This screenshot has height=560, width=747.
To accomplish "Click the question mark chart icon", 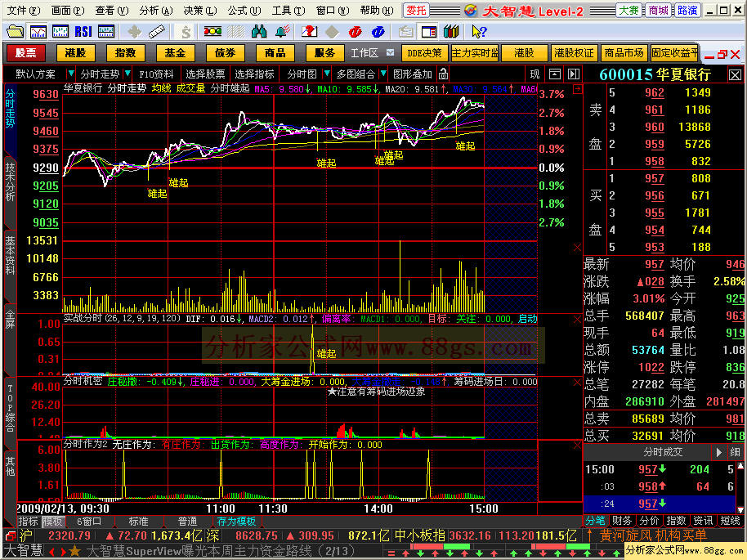I will point(309,32).
